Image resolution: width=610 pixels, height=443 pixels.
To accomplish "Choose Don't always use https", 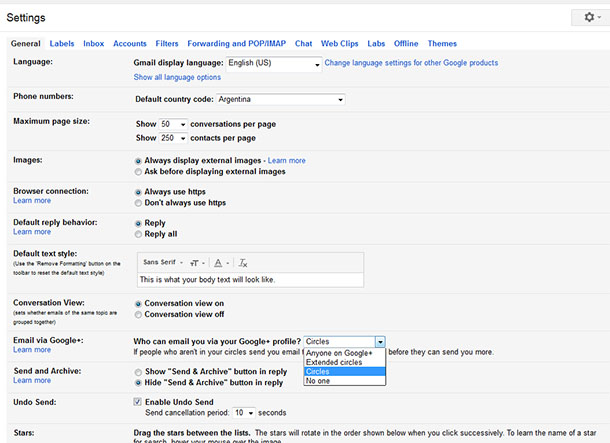I will click(x=138, y=203).
